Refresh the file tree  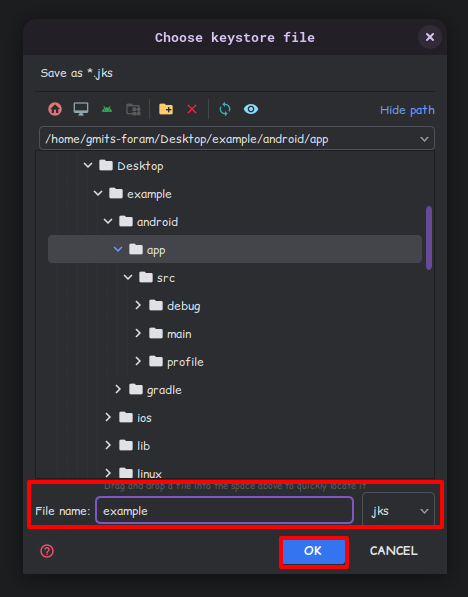click(x=225, y=109)
